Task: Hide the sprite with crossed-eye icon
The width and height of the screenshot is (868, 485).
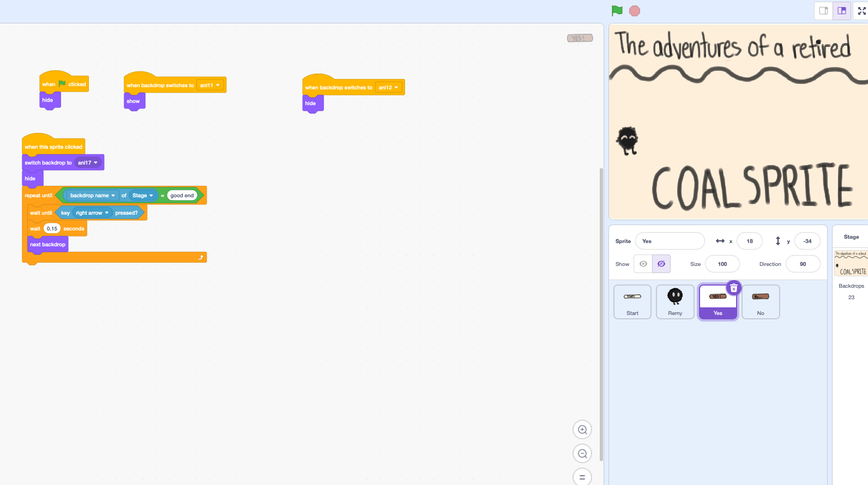Action: coord(661,264)
